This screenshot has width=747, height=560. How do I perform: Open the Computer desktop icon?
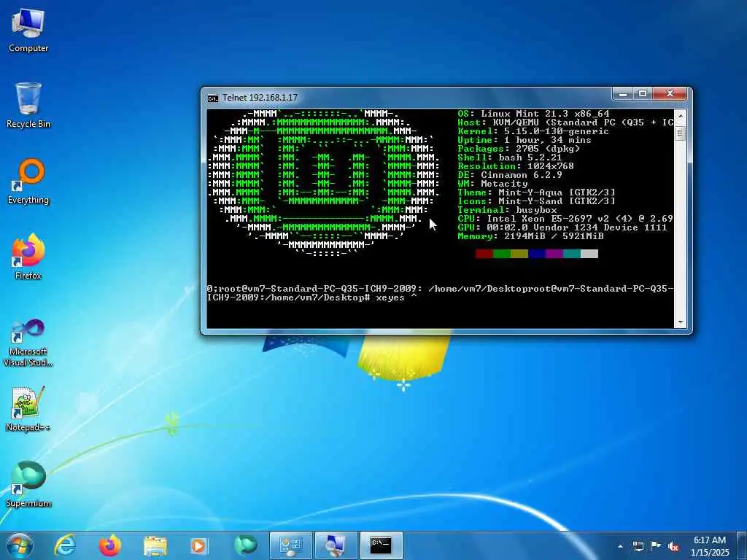coord(28,31)
